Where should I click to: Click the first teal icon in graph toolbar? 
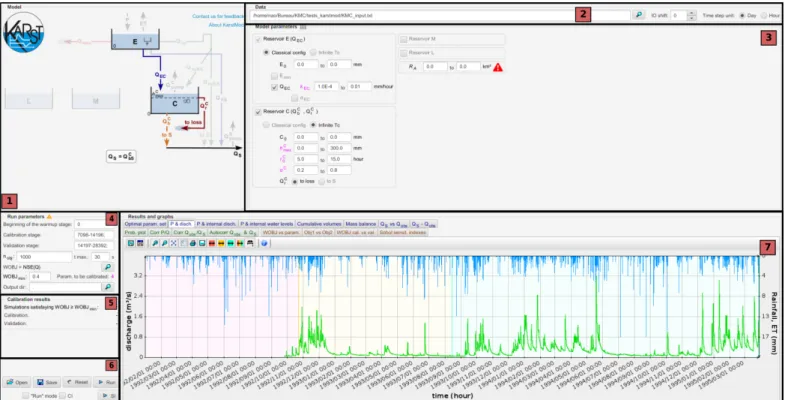131,243
